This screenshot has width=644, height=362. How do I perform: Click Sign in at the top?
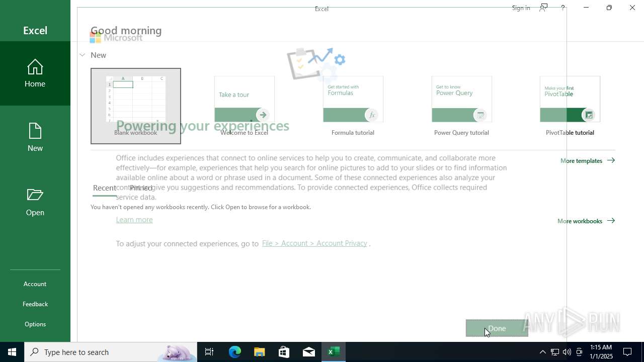tap(521, 8)
